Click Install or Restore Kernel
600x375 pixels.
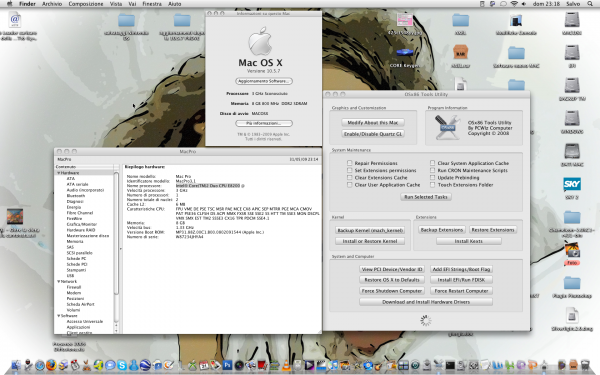(370, 241)
